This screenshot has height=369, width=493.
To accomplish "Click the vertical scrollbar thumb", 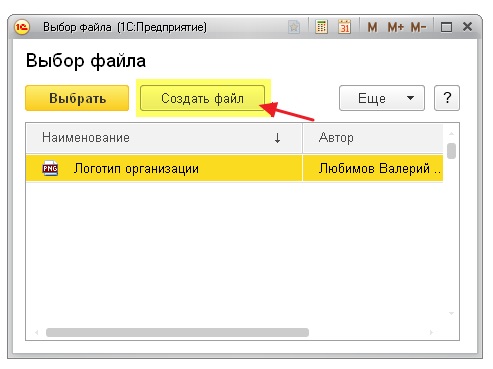I will tap(451, 151).
